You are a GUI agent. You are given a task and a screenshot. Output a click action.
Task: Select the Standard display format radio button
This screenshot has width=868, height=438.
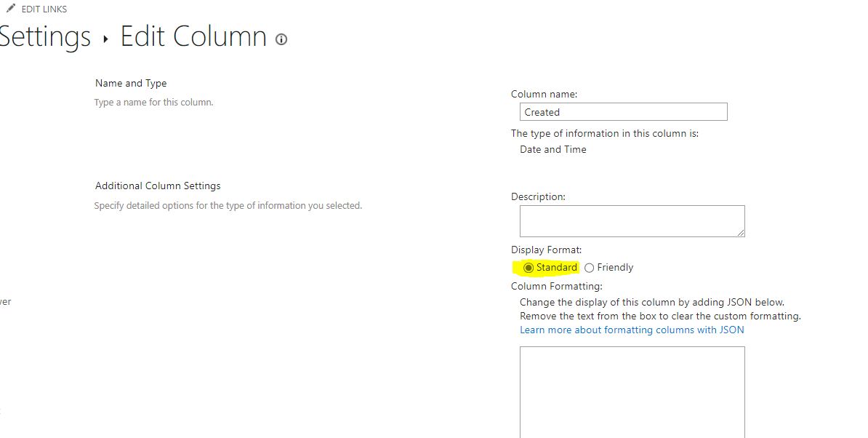point(529,268)
